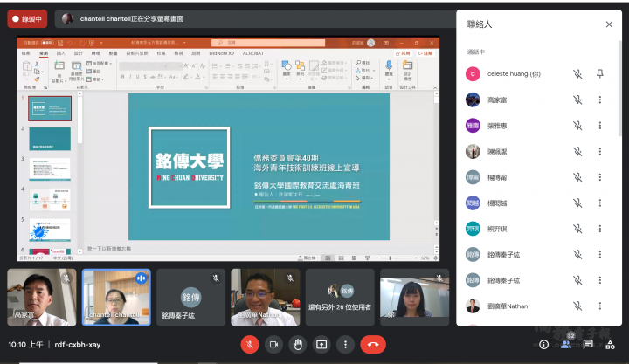Open the 選取 select dropdown
The height and width of the screenshot is (364, 629).
pos(364,78)
